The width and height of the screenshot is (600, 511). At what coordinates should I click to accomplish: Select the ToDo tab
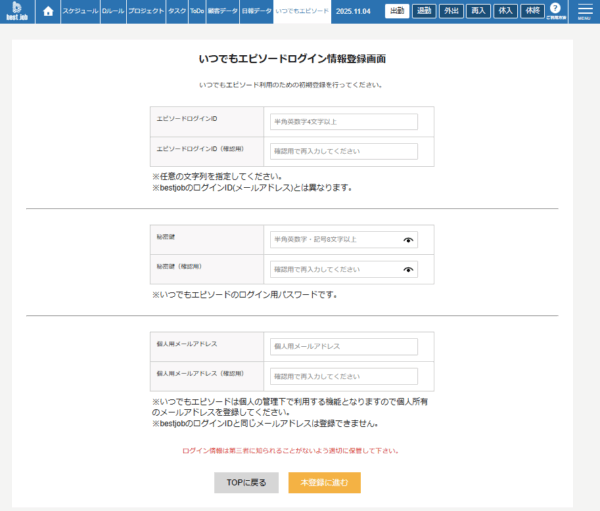[197, 12]
